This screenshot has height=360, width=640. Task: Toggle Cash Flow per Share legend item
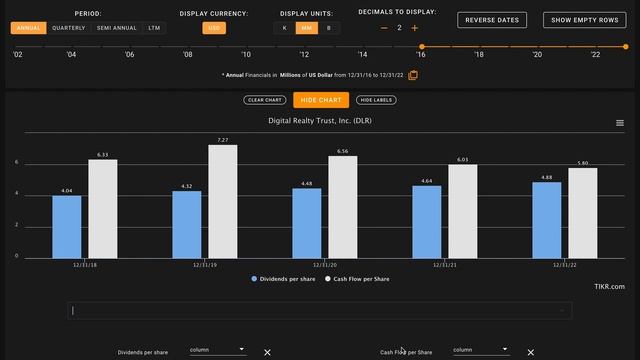[x=357, y=279]
